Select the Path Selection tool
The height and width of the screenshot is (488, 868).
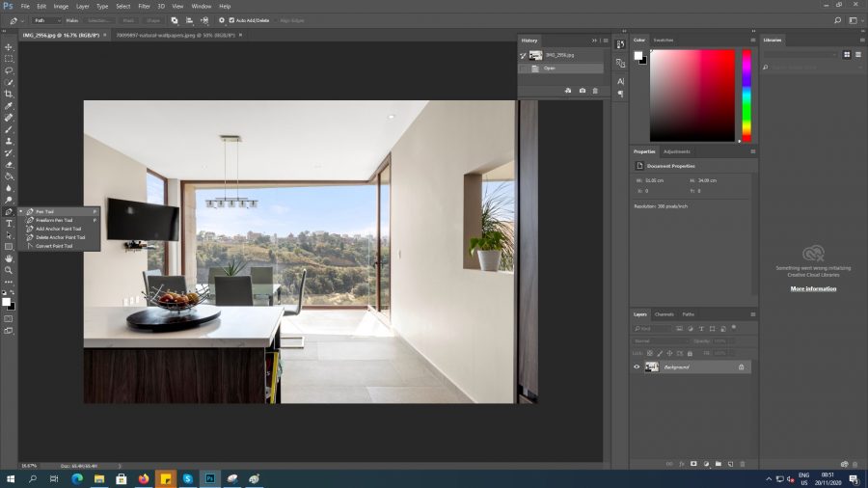tap(9, 235)
